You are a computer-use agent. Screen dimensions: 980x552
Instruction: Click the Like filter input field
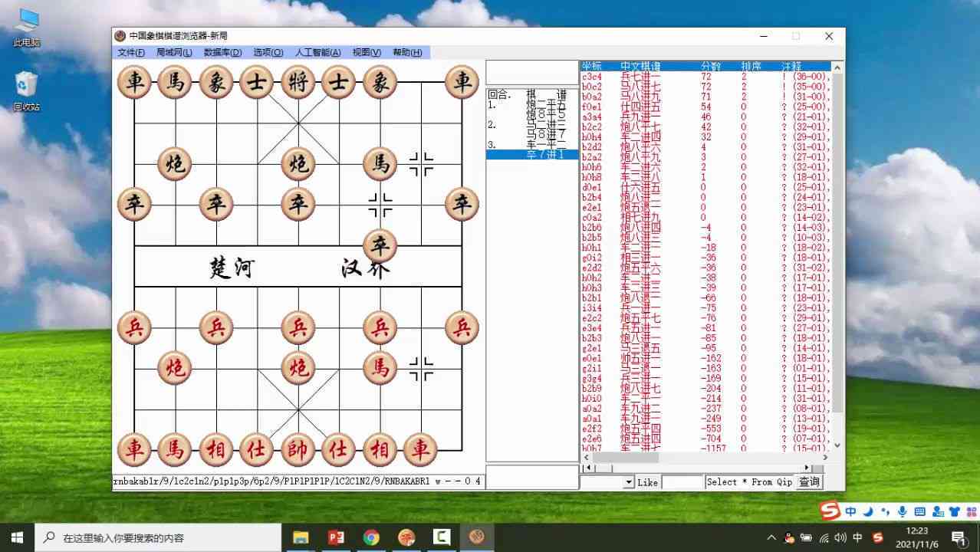[682, 482]
